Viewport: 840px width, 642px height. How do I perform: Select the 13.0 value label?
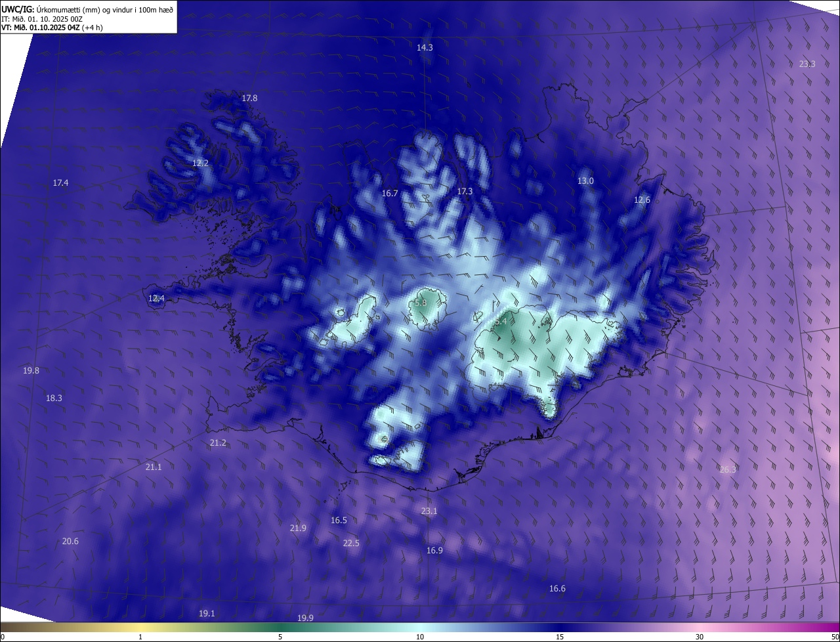(x=585, y=181)
